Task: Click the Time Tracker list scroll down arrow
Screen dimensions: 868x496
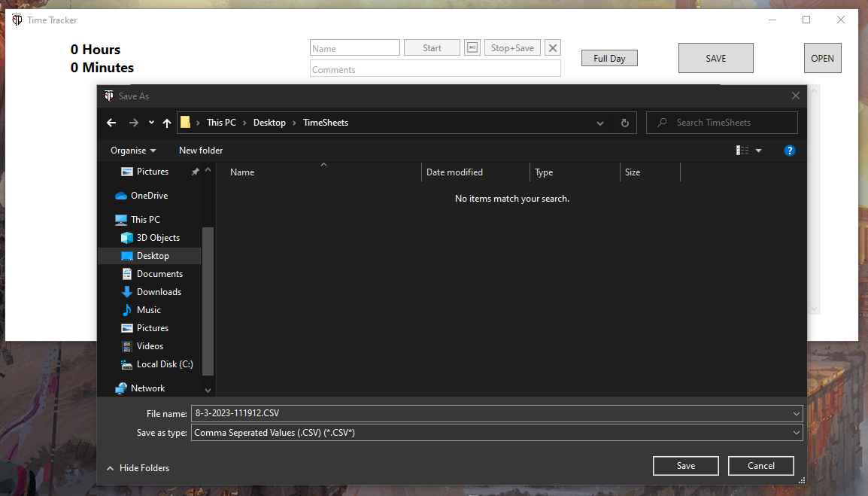Action: tap(814, 309)
